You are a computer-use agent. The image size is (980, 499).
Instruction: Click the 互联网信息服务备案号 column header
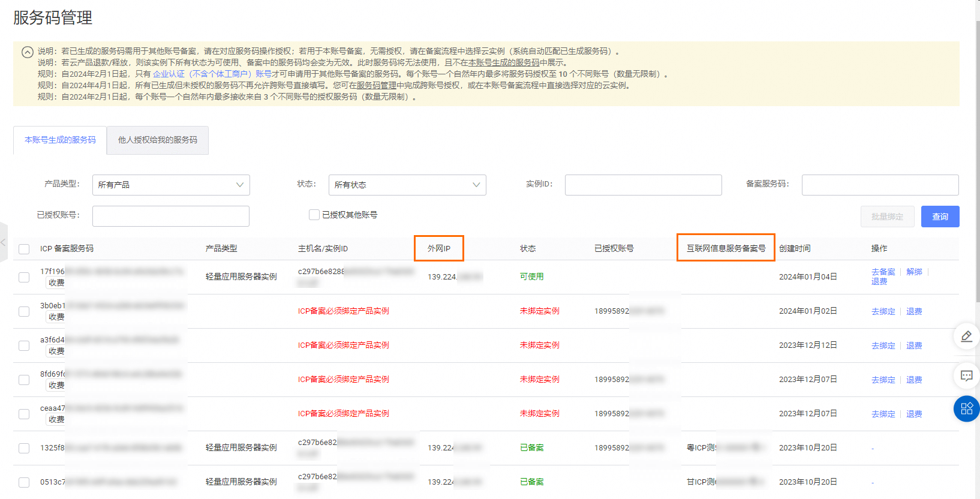point(726,248)
